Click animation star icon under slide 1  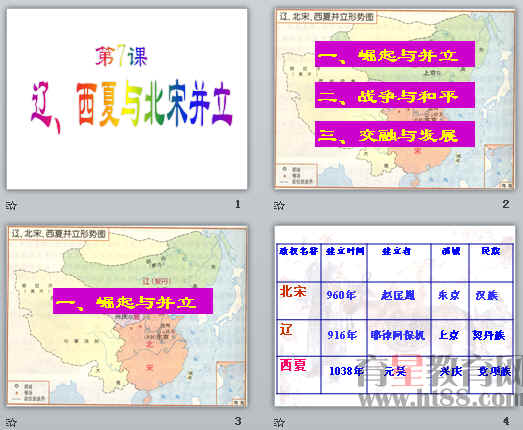point(11,205)
